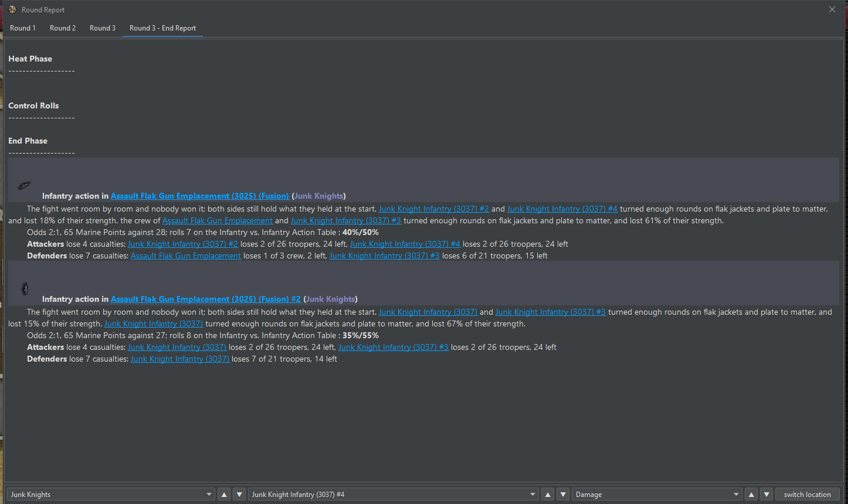This screenshot has width=848, height=504.
Task: Open the Junk Knight Infantry (3037) link losing 7 of 21 troopers
Action: 180,359
